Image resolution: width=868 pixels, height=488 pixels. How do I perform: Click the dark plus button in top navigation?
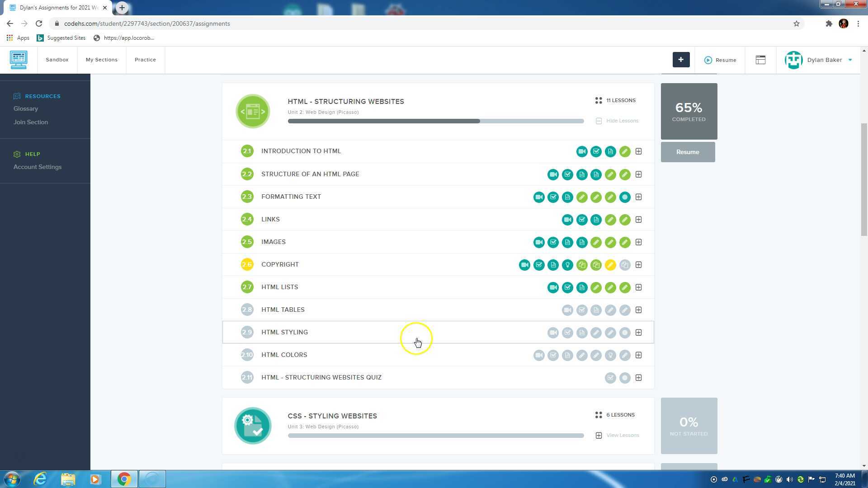(x=681, y=60)
